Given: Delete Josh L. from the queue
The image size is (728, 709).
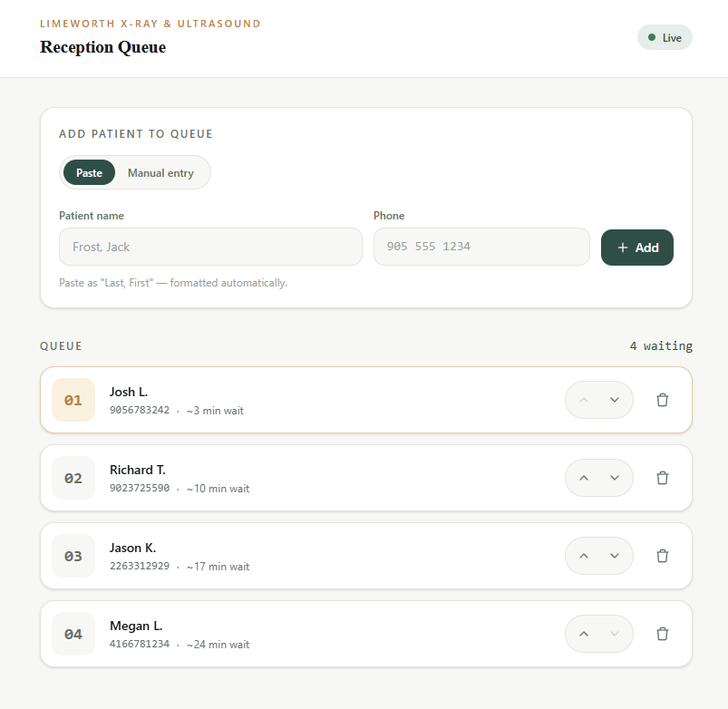Looking at the screenshot, I should [663, 400].
